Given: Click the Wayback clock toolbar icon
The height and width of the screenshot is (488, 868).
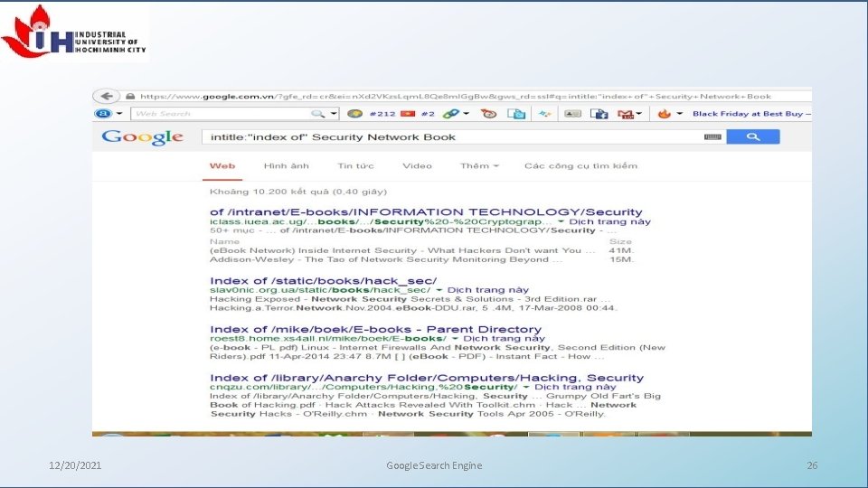Looking at the screenshot, I should pos(489,114).
